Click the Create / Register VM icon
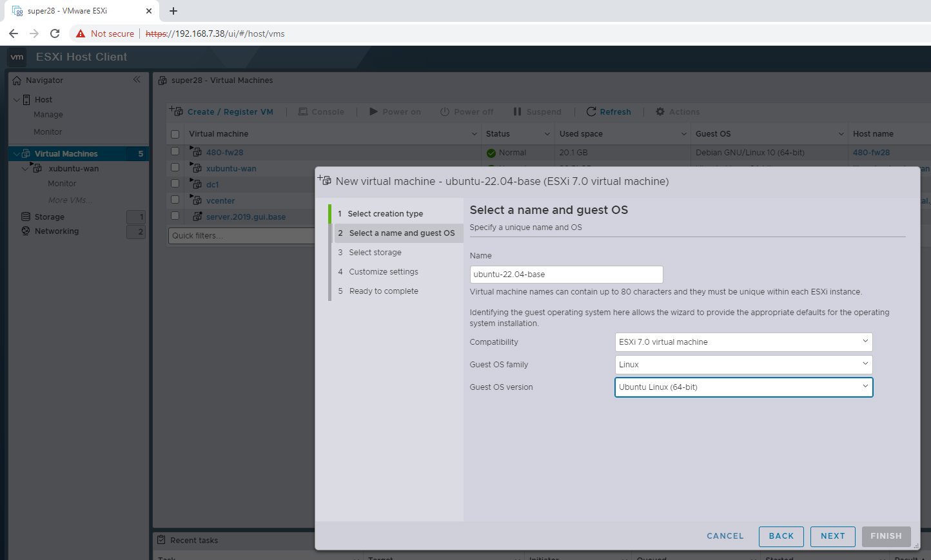931x560 pixels. pyautogui.click(x=176, y=111)
